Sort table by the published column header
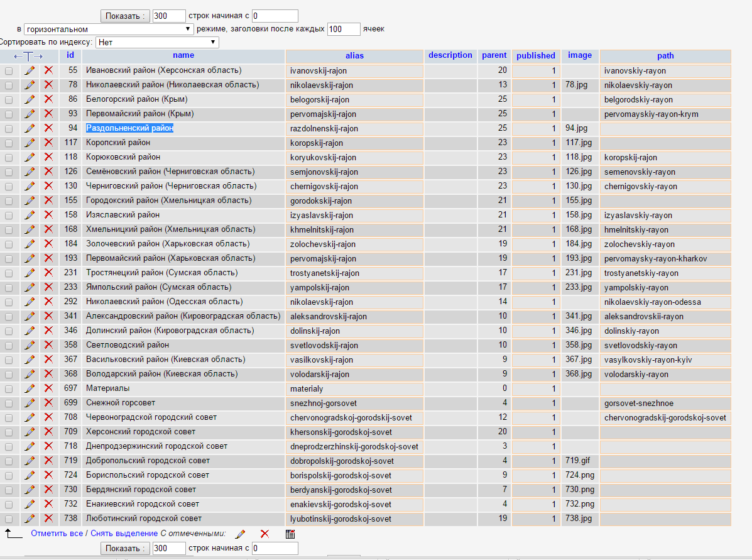This screenshot has width=752, height=560. click(x=535, y=56)
